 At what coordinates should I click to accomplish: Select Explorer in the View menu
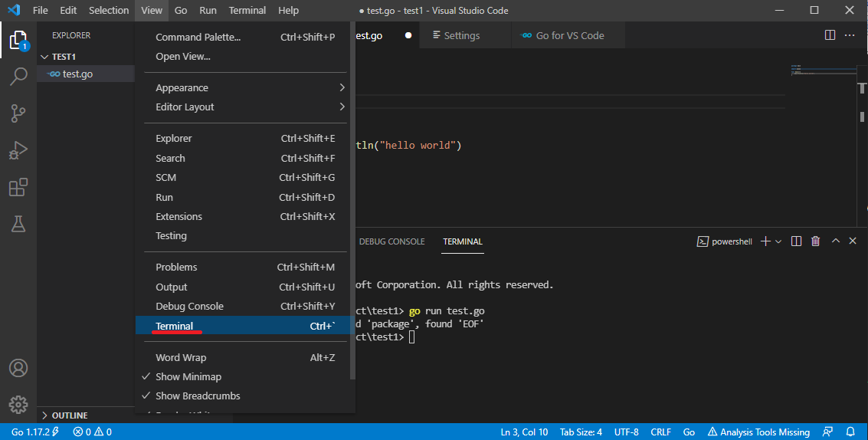[244, 139]
